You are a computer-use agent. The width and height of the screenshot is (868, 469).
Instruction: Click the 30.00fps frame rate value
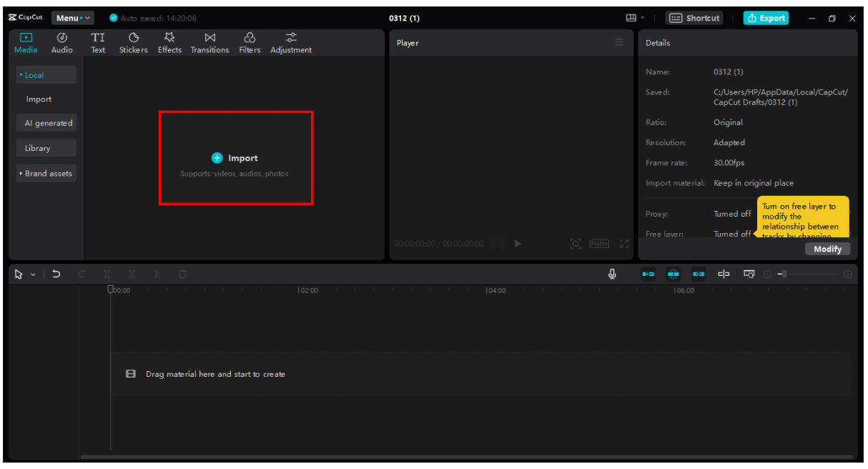coord(729,163)
